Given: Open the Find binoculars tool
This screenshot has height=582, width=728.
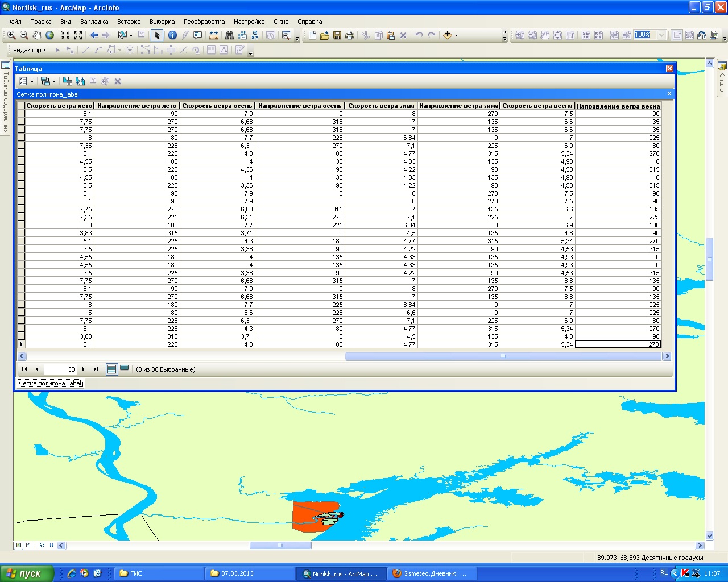Looking at the screenshot, I should pyautogui.click(x=229, y=35).
